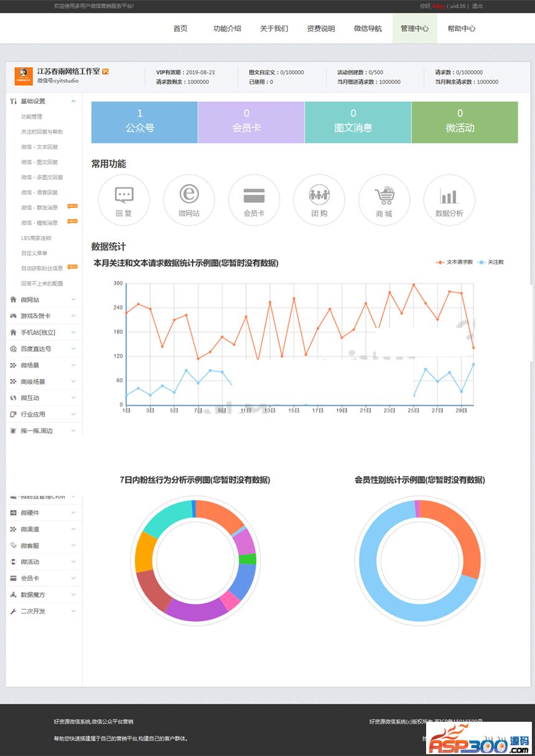Screen dimensions: 535x756
Task: Open the teal 图文消息 stat card
Action: 358,123
